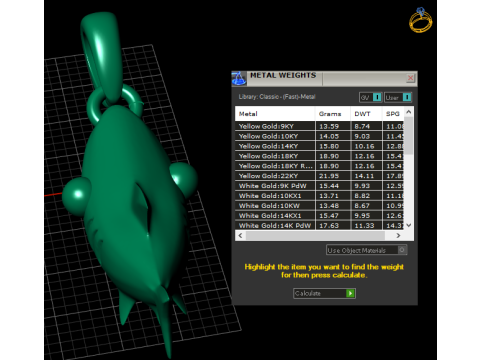The width and height of the screenshot is (480, 360).
Task: Click the 11.33 DWT value
Action: tap(364, 226)
